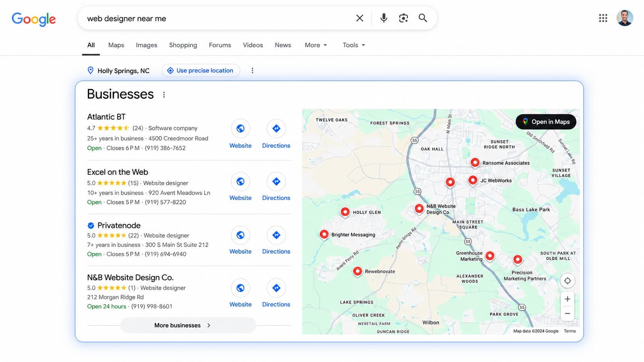Open the Atlantic BT business listing
The width and height of the screenshot is (644, 362).
(x=106, y=117)
